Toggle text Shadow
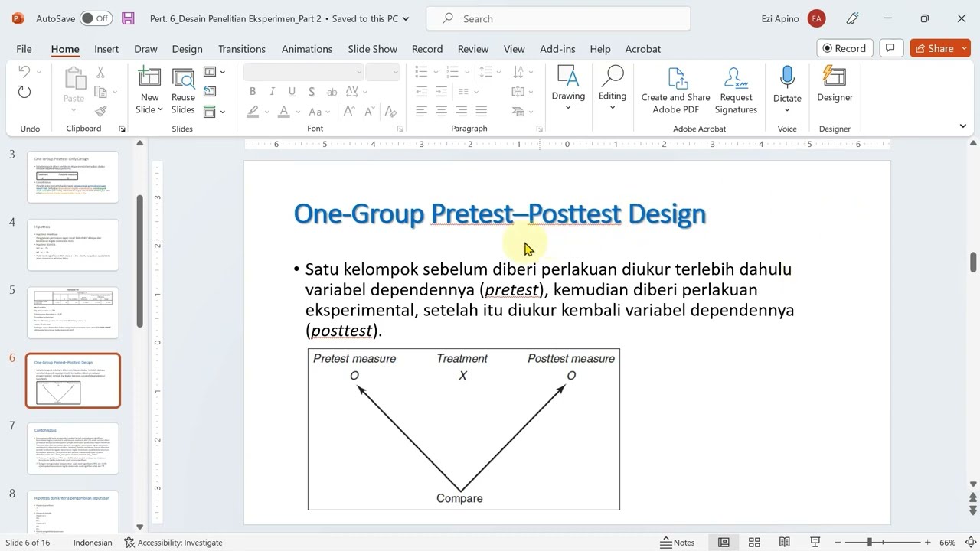This screenshot has width=980, height=551. click(x=312, y=92)
